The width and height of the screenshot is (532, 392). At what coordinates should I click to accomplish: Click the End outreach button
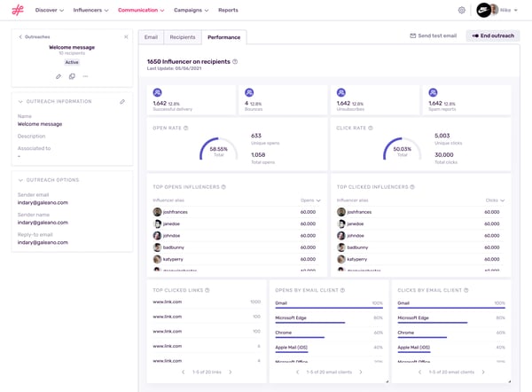493,35
